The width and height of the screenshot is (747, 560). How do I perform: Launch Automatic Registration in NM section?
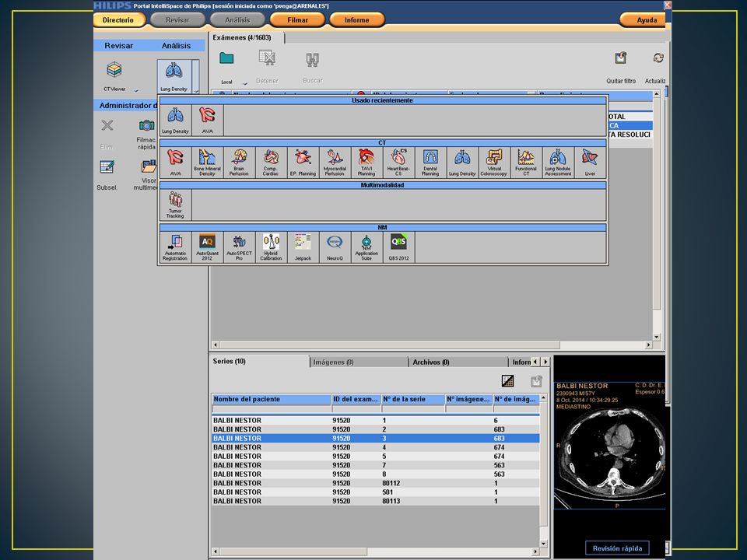coord(175,247)
